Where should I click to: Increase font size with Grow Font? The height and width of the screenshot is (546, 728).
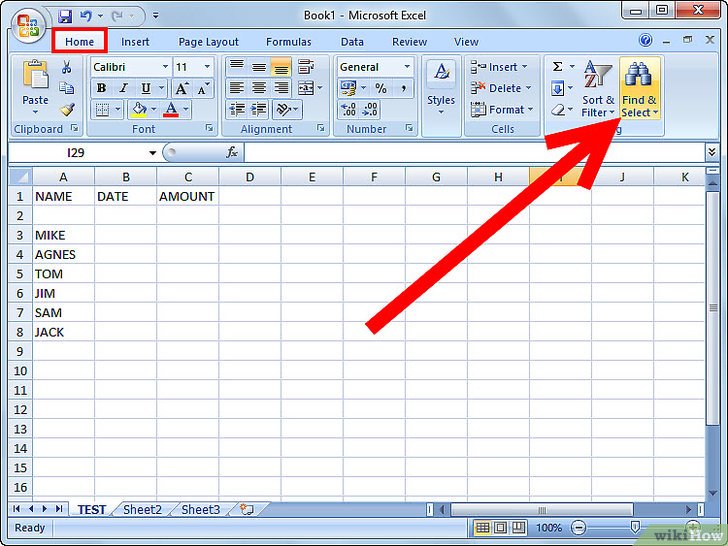[182, 88]
